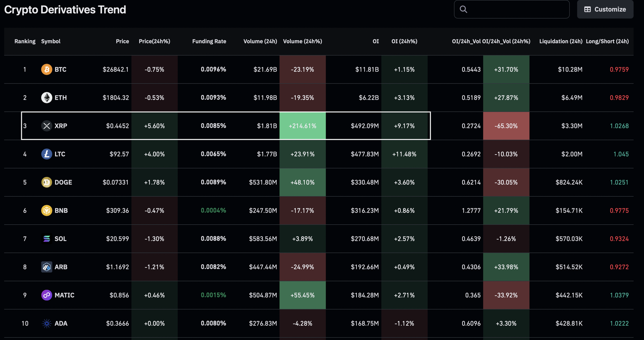Open the Customize columns button
Viewport: 644px width, 340px height.
coord(605,9)
